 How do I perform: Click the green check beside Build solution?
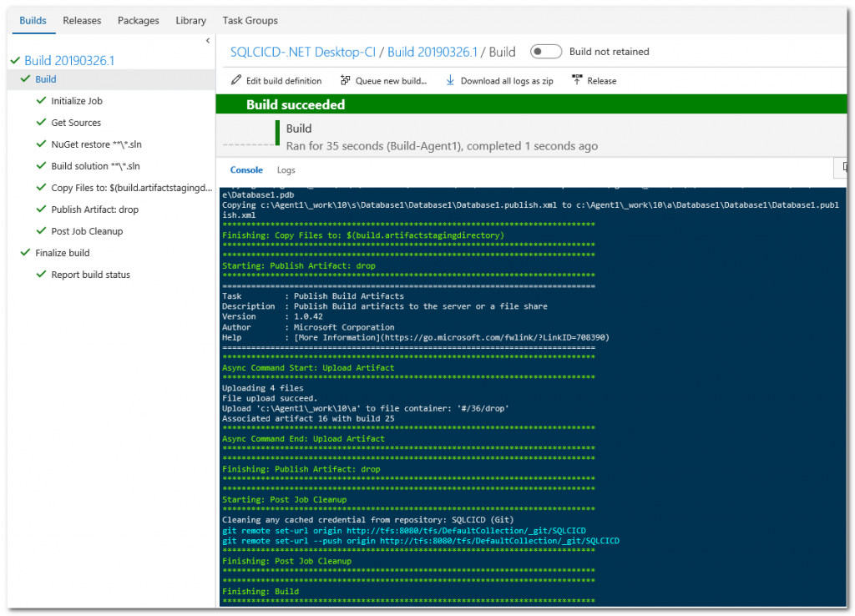pyautogui.click(x=41, y=165)
